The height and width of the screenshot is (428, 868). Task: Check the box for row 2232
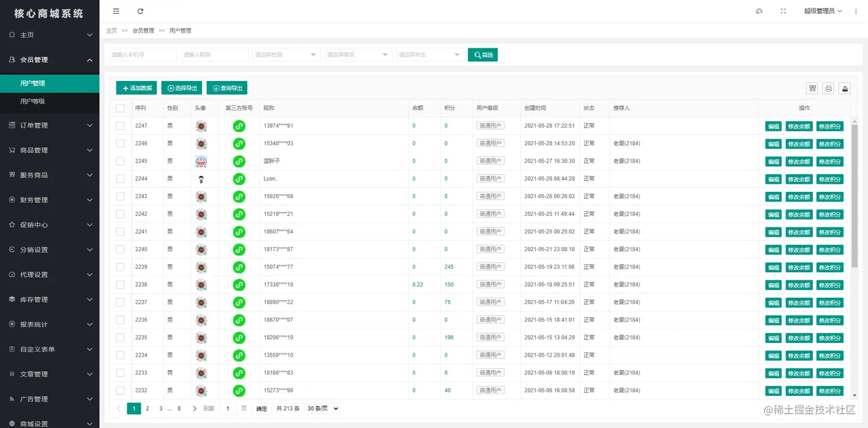(x=120, y=390)
